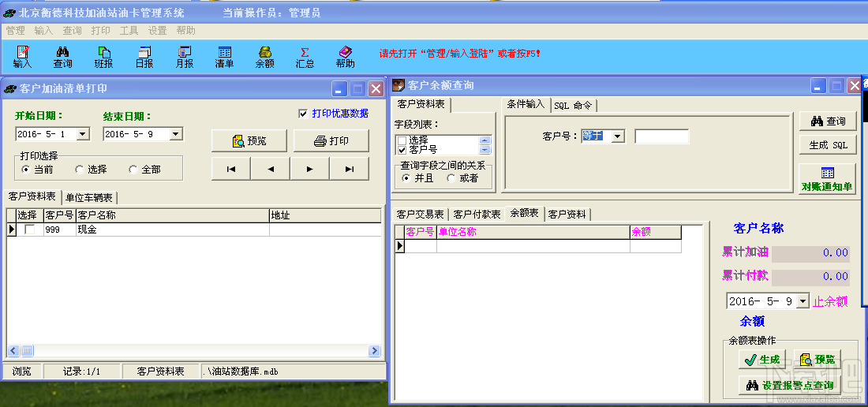The width and height of the screenshot is (868, 407).
Task: Click the 余额 column header in balance table
Action: coord(656,232)
